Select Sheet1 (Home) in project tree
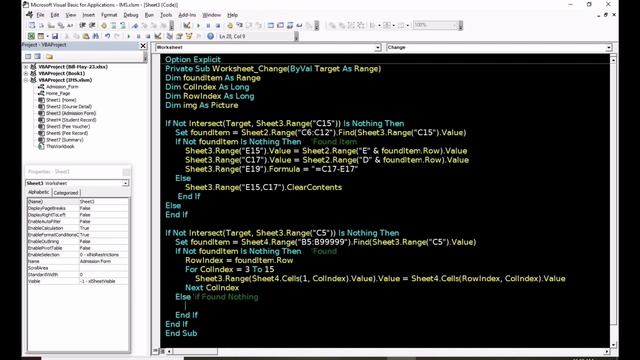 click(61, 100)
